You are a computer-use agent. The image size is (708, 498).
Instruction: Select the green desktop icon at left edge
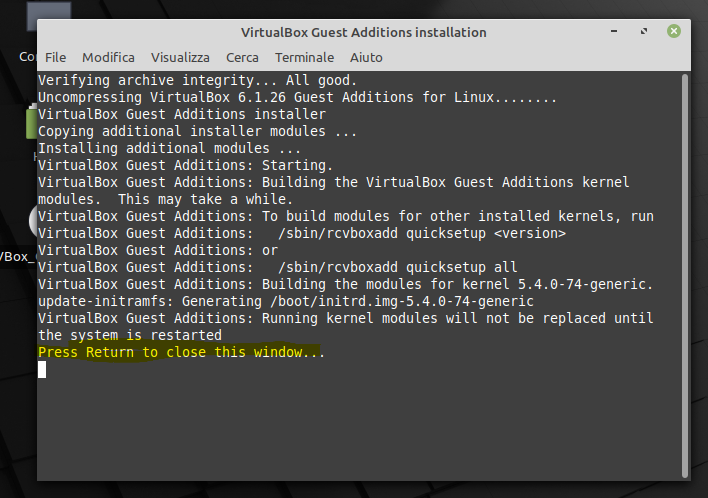[x=31, y=123]
